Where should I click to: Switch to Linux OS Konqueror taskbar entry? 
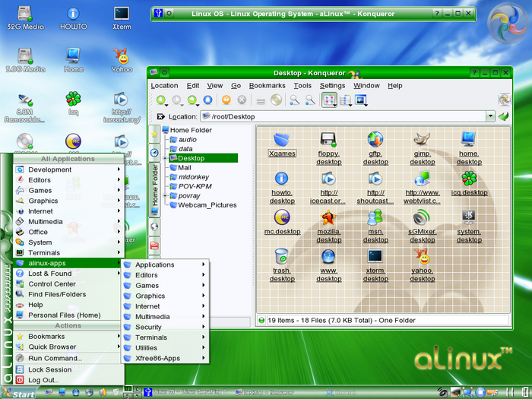[x=187, y=392]
